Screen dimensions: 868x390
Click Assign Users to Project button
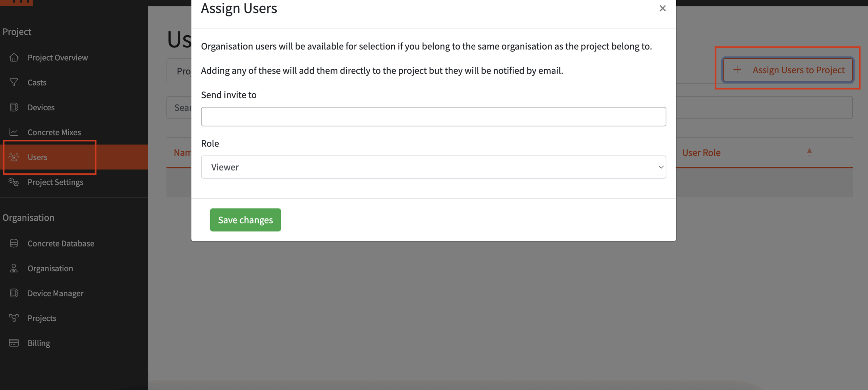(x=788, y=70)
